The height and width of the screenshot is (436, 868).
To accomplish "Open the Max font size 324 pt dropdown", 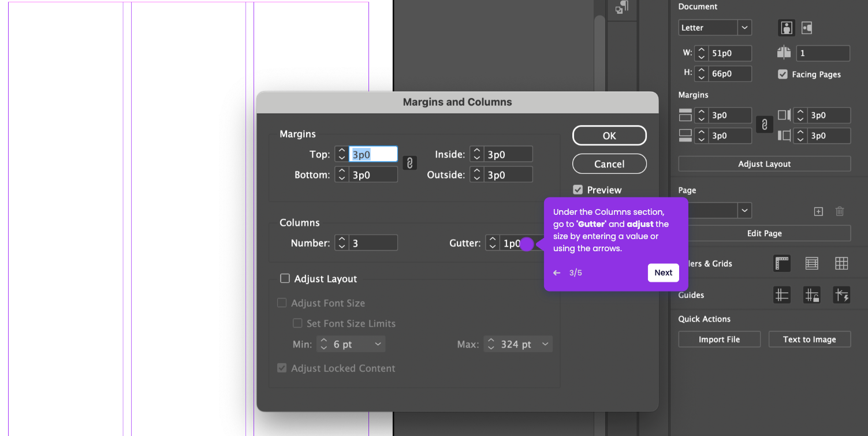I will (518, 344).
